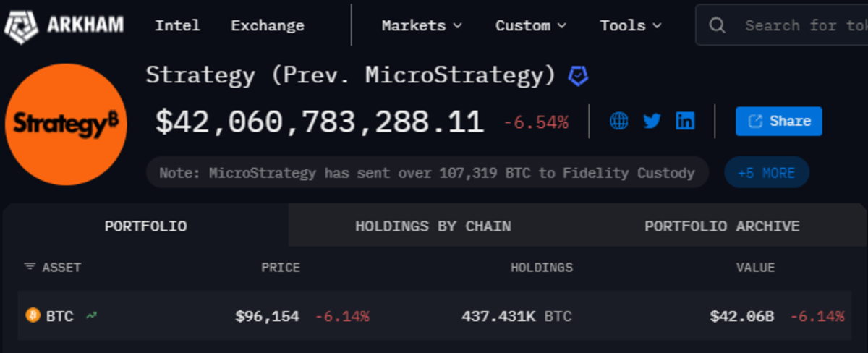Switch to Portfolio Archive tab
The image size is (868, 353).
722,226
